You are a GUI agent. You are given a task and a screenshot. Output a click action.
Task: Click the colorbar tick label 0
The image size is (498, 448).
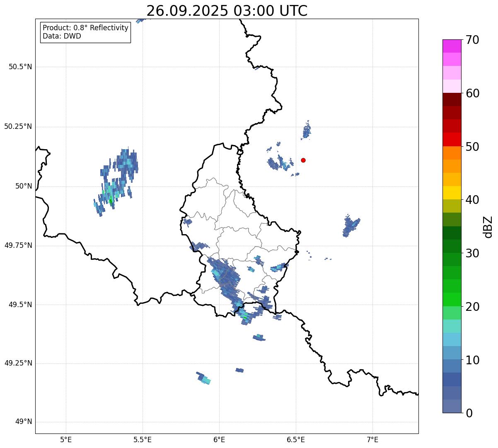[469, 413]
